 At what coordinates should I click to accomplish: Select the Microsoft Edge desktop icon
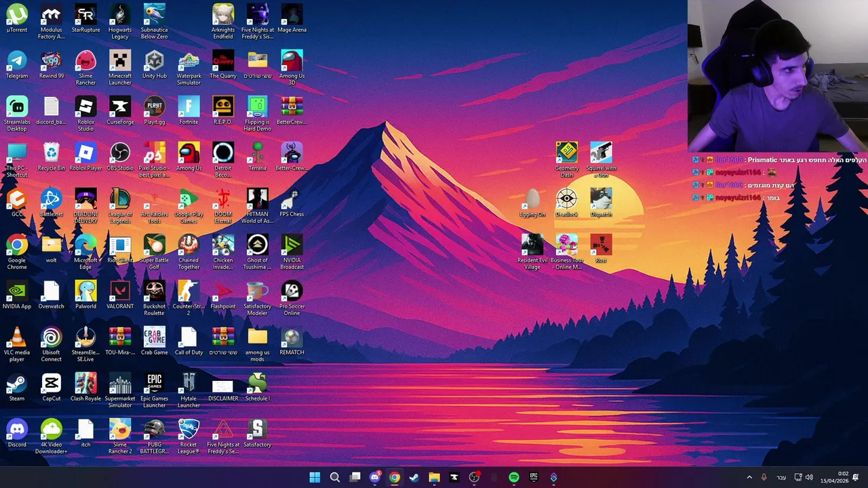click(85, 253)
